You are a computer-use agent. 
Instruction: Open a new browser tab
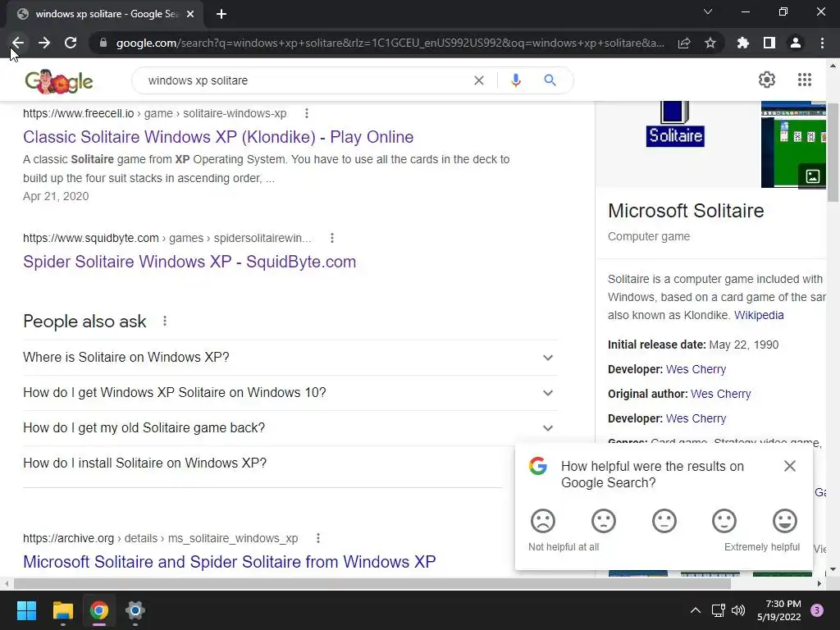click(x=221, y=14)
